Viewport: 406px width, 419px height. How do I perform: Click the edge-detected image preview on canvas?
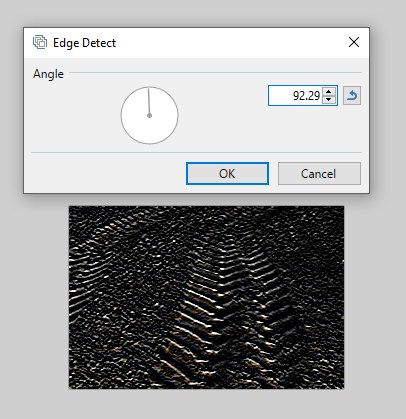[206, 297]
